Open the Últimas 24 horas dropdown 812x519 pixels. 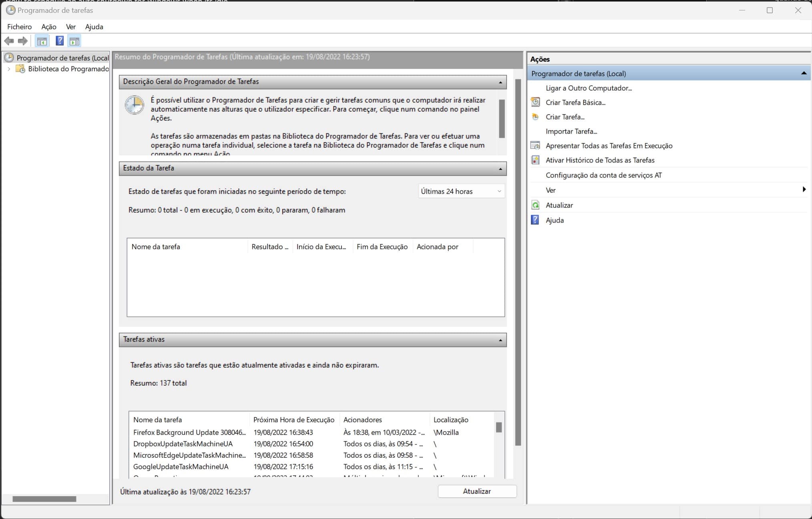(461, 191)
